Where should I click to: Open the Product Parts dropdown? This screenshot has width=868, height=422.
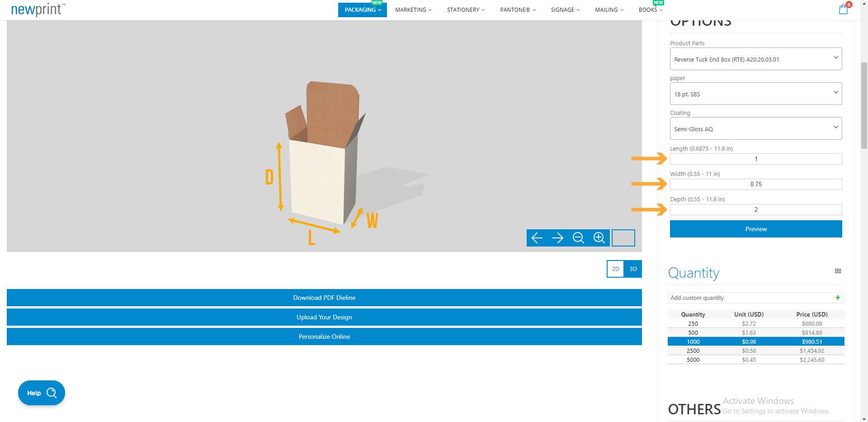[755, 59]
